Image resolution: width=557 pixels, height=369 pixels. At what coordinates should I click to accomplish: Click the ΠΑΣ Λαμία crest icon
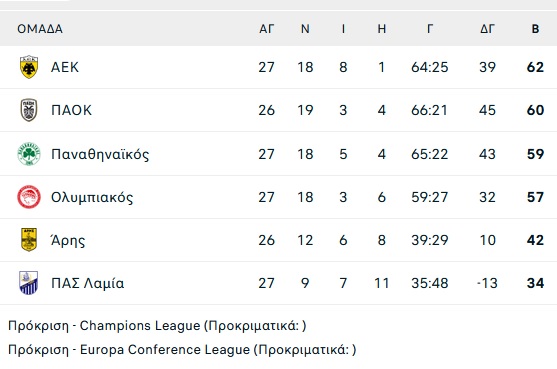coord(29,283)
